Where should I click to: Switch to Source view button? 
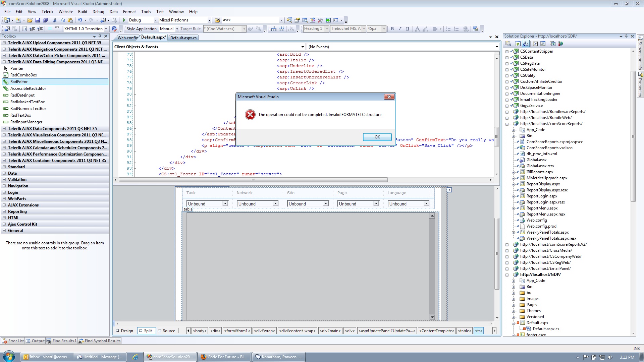[x=167, y=331]
